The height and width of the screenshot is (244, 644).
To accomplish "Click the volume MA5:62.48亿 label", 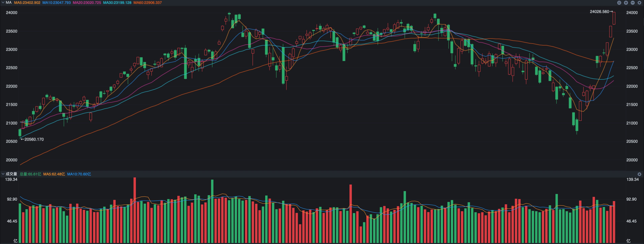I will pyautogui.click(x=54, y=174).
